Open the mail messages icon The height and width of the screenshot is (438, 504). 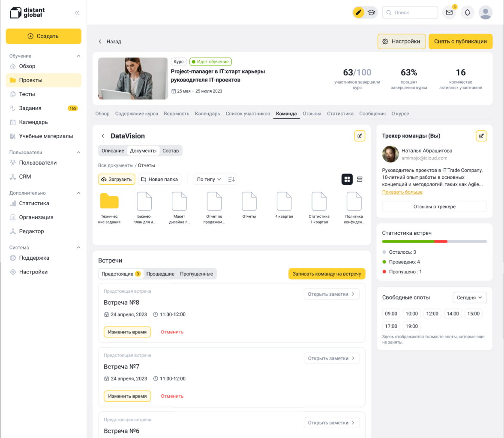(x=449, y=12)
